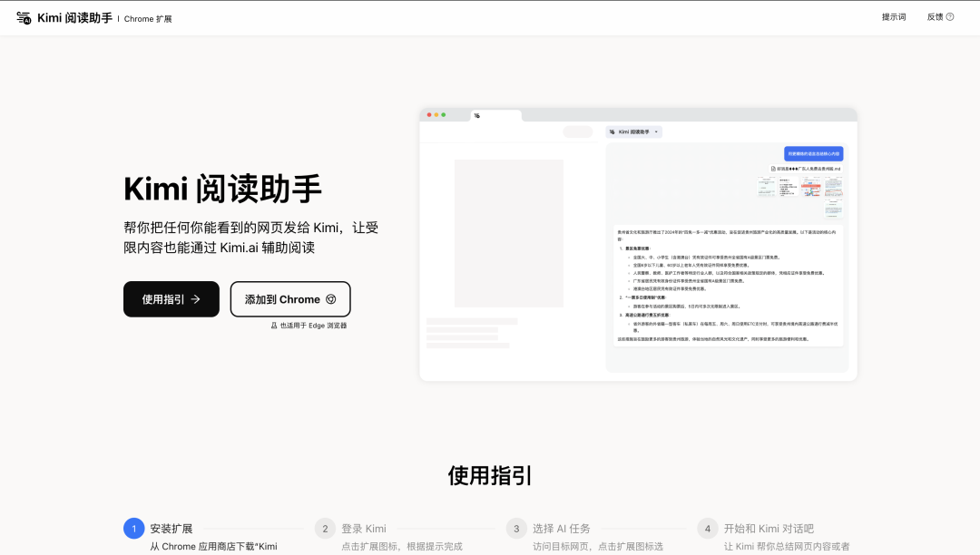The image size is (980, 555).
Task: Click the blue number 1 step circle
Action: click(x=133, y=528)
